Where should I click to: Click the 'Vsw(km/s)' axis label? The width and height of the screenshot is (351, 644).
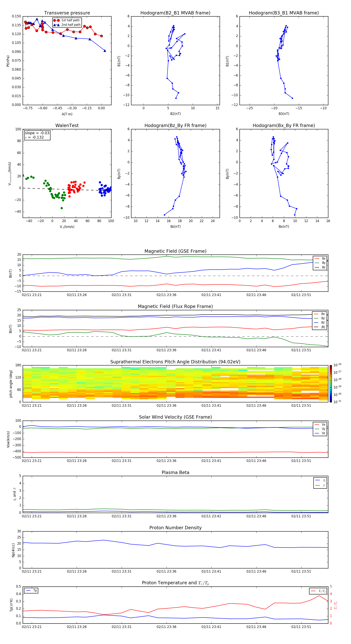click(8, 439)
